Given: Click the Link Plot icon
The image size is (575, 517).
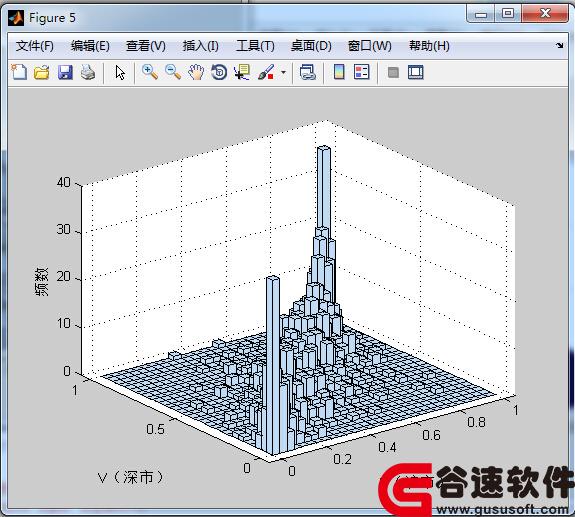Looking at the screenshot, I should [x=308, y=72].
